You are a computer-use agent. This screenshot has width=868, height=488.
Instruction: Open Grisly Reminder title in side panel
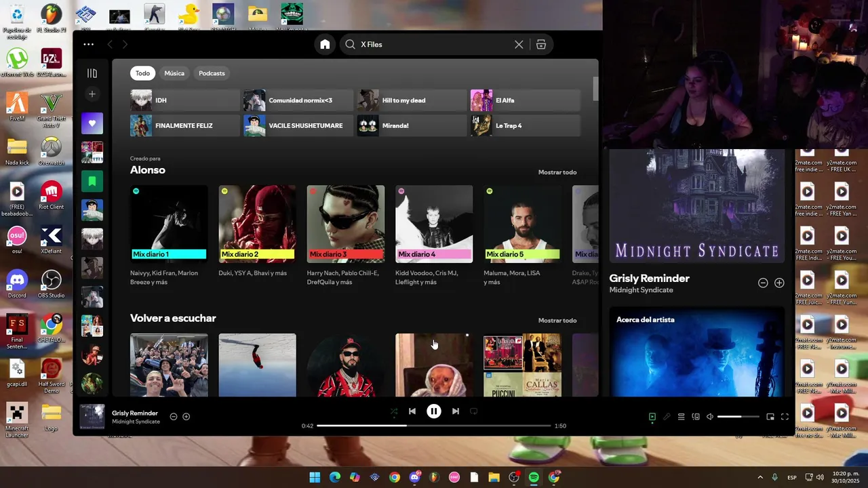[x=649, y=278]
